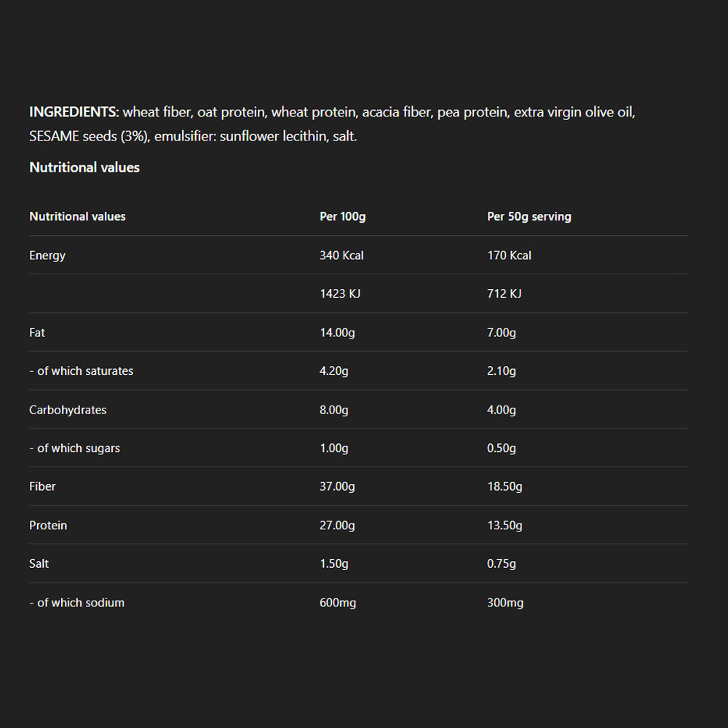Screen dimensions: 728x728
Task: Click the 27.00g protein value
Action: [337, 525]
